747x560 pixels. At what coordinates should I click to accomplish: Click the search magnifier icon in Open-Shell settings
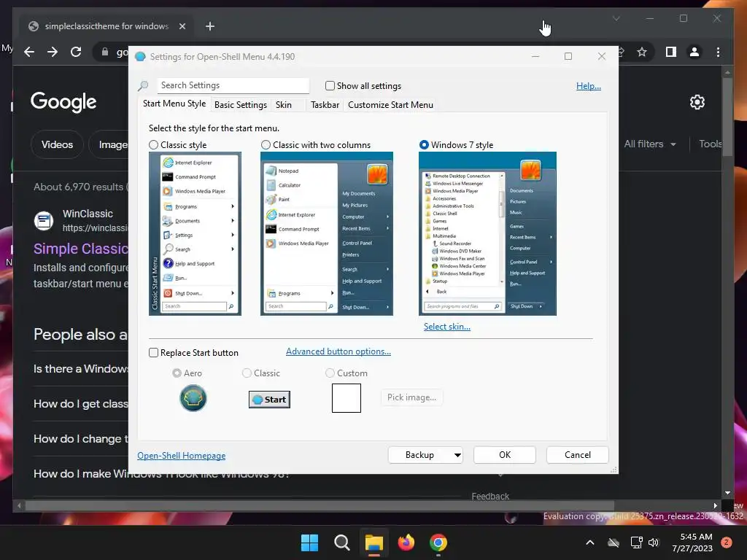point(143,86)
